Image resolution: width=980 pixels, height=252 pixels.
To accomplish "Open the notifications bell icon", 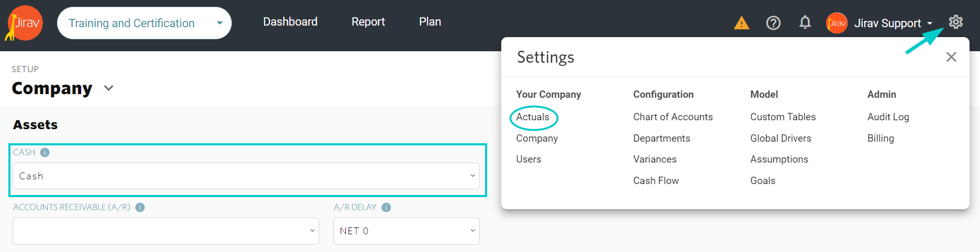I will 805,22.
